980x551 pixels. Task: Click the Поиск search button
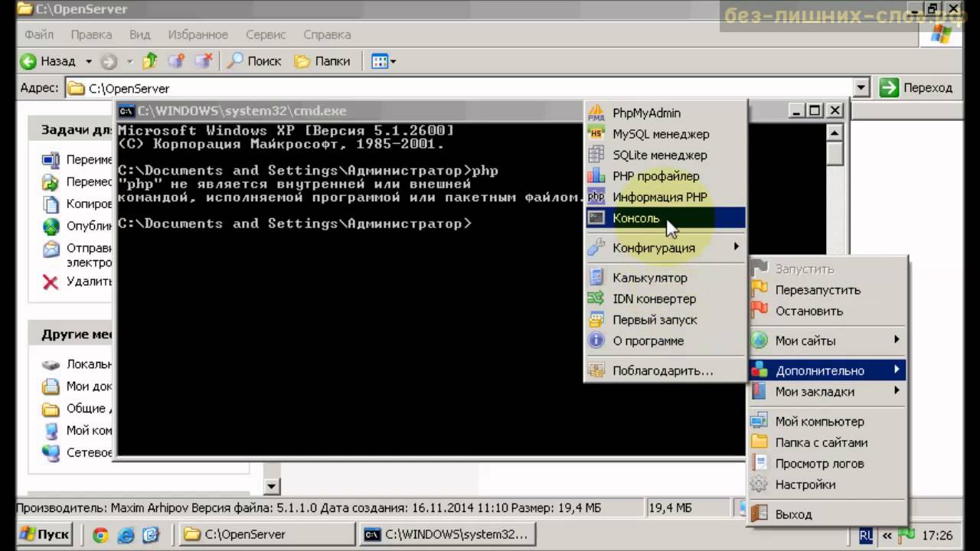[255, 61]
